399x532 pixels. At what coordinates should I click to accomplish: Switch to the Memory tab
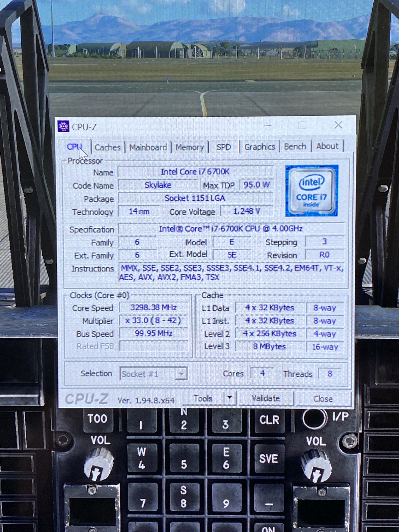[x=190, y=147]
